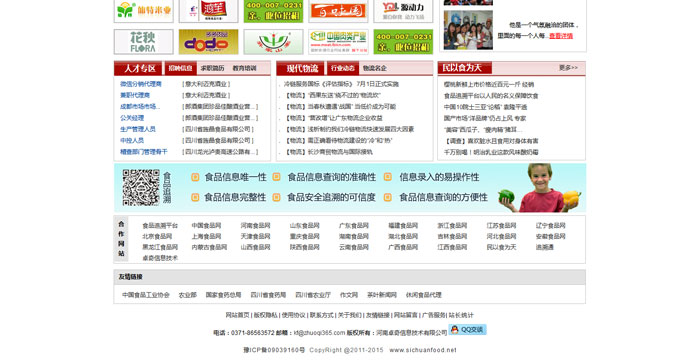
Task: Open the dodo brand logo
Action: 208,42
